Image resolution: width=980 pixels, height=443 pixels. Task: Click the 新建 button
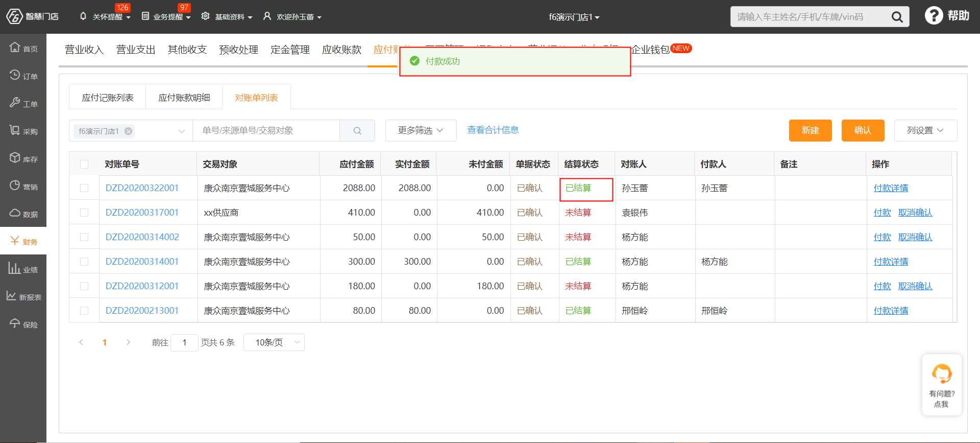coord(810,131)
